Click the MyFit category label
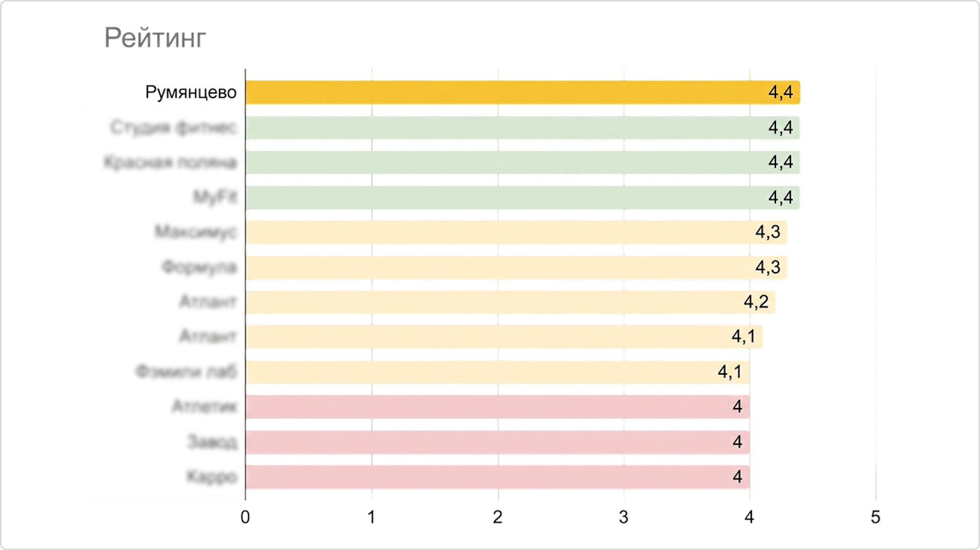This screenshot has height=550, width=980. tap(215, 197)
